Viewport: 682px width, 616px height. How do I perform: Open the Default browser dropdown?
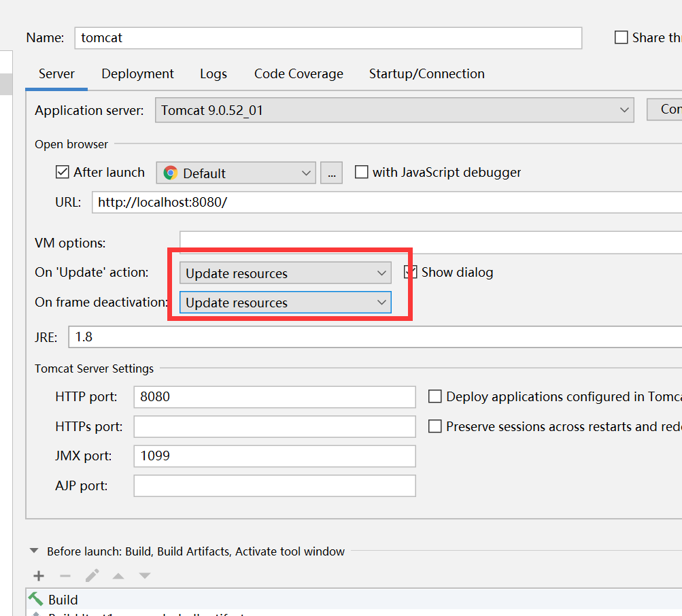pos(236,173)
